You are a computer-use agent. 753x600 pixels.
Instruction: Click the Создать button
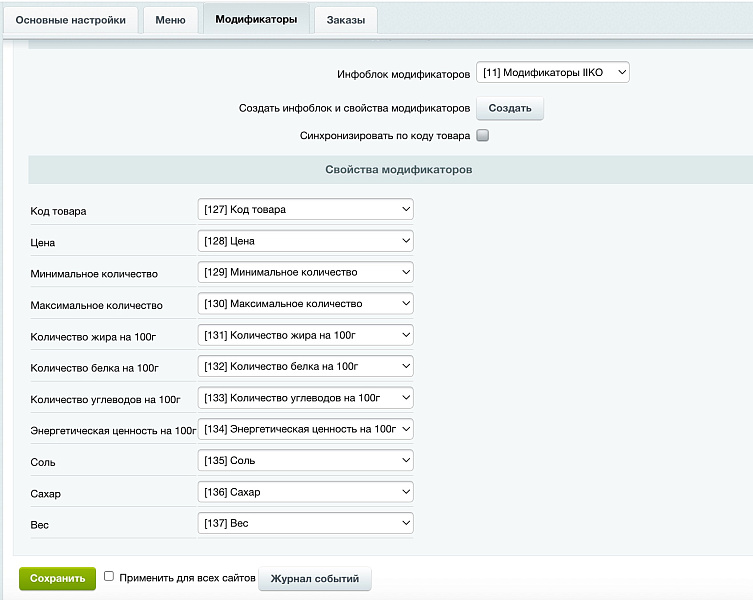tap(509, 108)
